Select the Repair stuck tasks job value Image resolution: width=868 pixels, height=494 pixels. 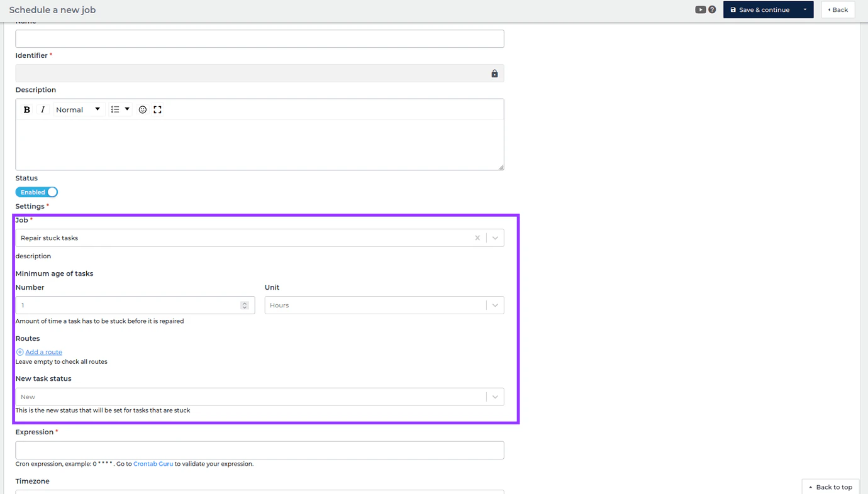pyautogui.click(x=49, y=238)
